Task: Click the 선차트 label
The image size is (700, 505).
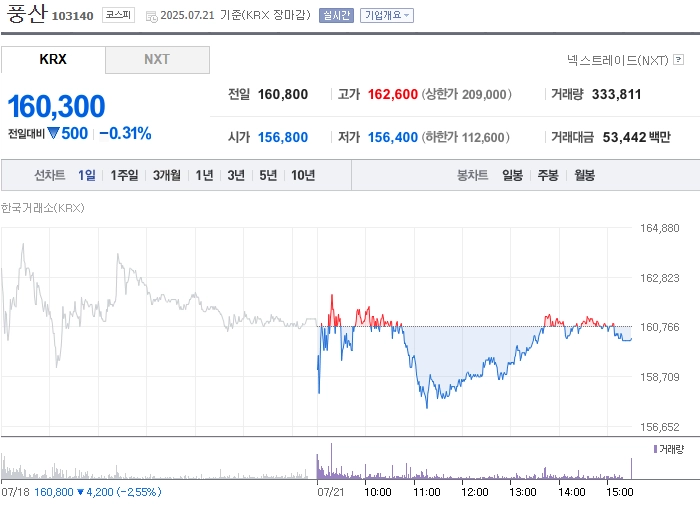Action: [50, 175]
